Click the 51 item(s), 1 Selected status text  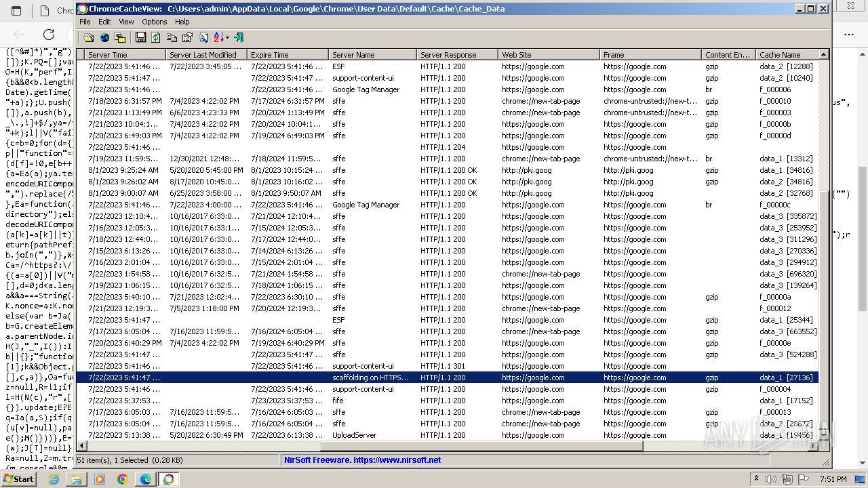[130, 460]
